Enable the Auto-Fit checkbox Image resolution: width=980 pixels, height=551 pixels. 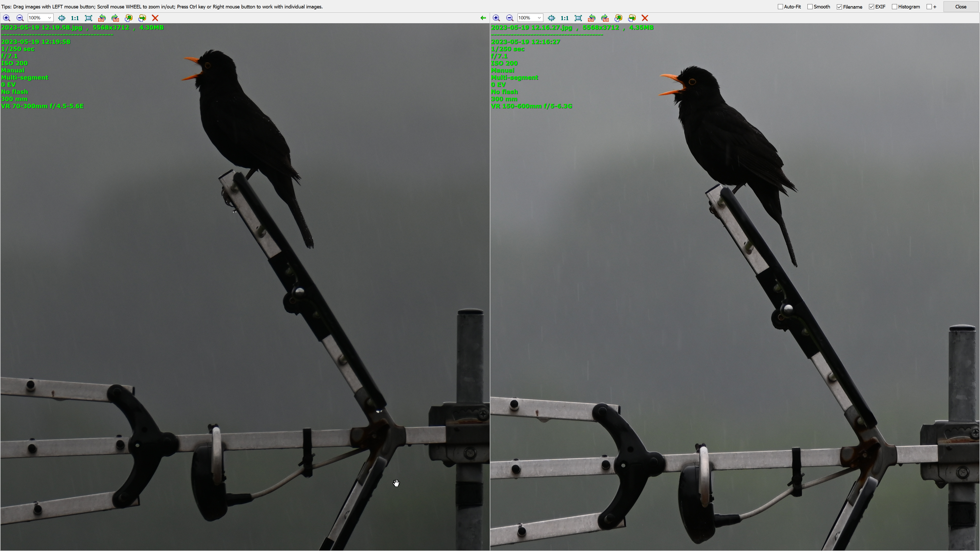(780, 7)
